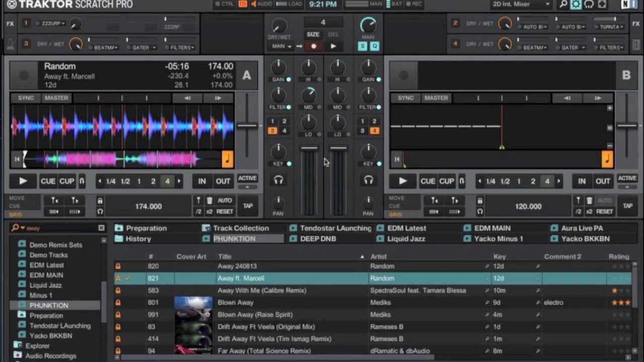This screenshot has height=362, width=644.
Task: Lock the beatgrid on deck A
Action: 100,201
